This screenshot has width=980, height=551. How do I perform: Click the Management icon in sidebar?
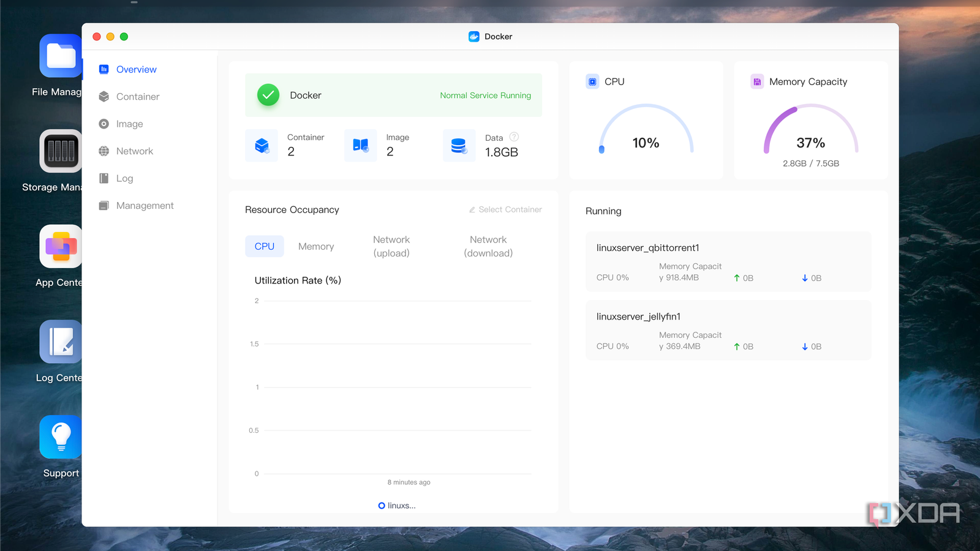coord(104,206)
